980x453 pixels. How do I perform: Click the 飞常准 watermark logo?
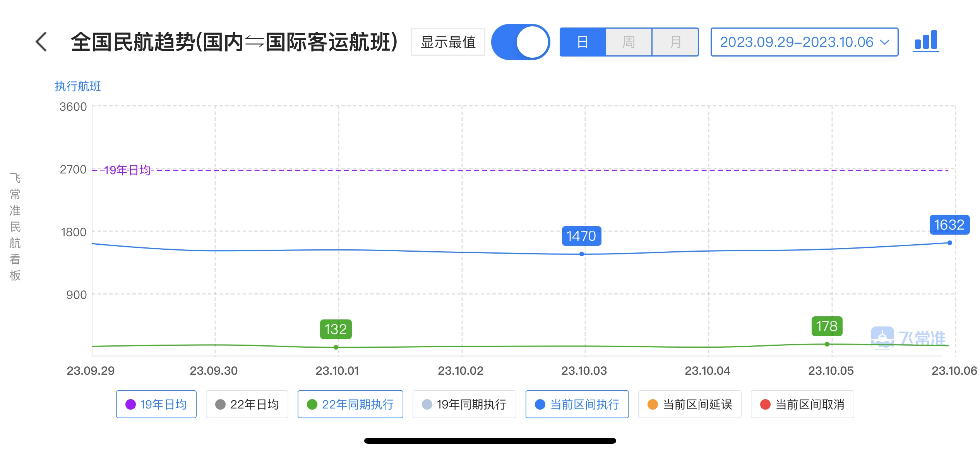[x=908, y=338]
